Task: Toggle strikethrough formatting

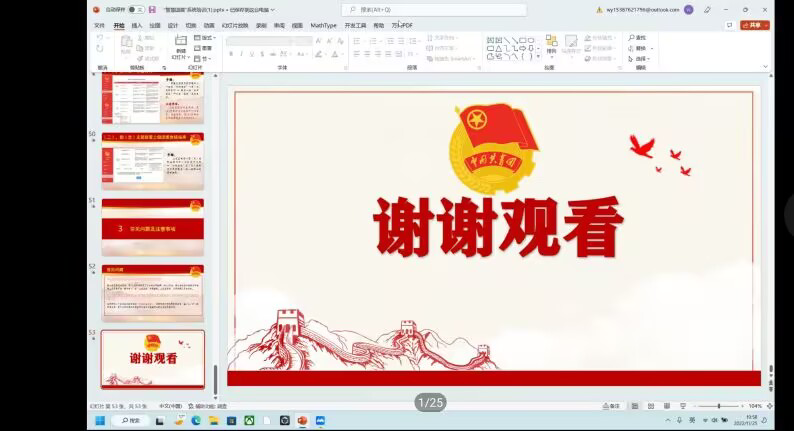Action: (272, 54)
